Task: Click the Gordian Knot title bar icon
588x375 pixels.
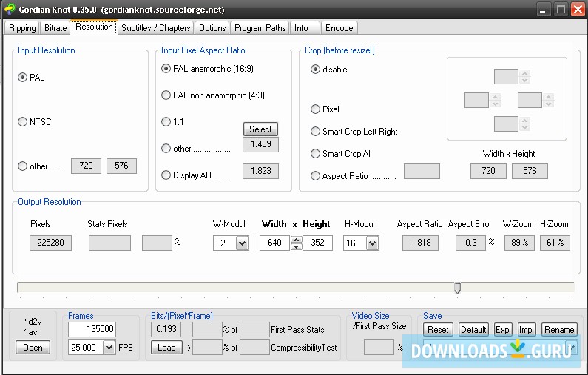Action: 10,9
